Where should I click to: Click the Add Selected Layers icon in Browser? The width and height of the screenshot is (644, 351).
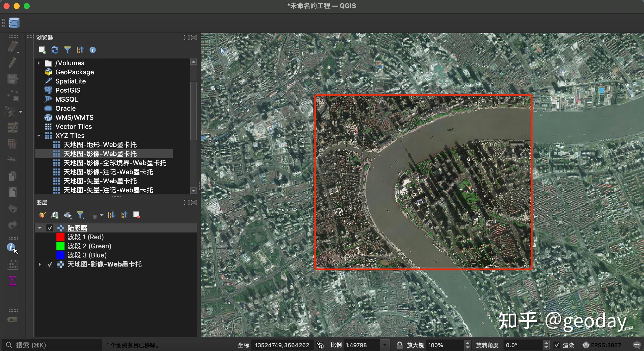pos(42,50)
